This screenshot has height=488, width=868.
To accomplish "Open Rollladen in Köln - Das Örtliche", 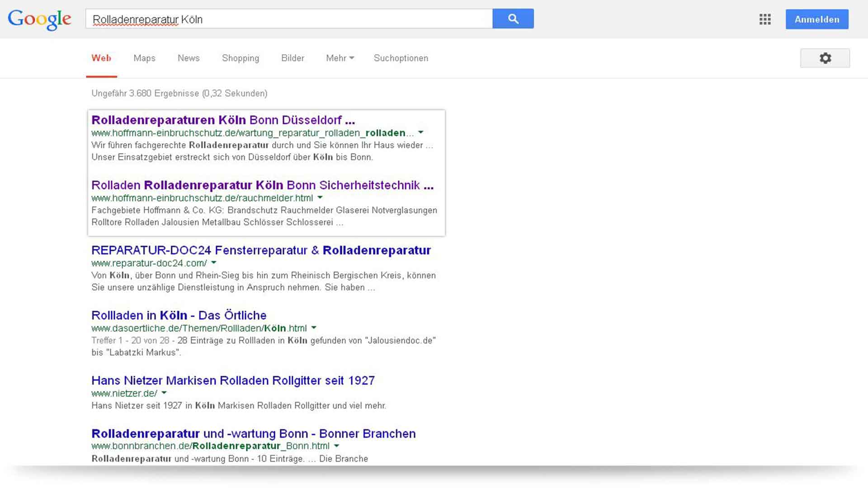I will point(179,315).
